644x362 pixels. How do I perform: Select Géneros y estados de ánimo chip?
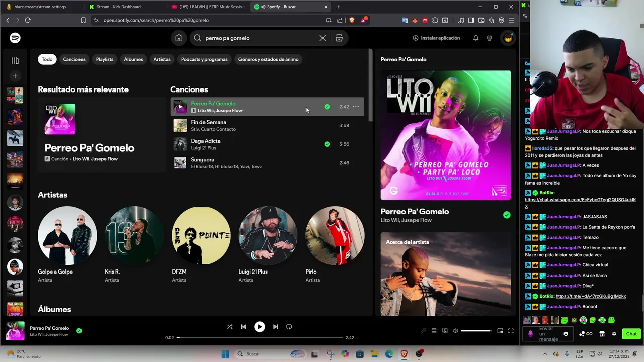point(269,59)
